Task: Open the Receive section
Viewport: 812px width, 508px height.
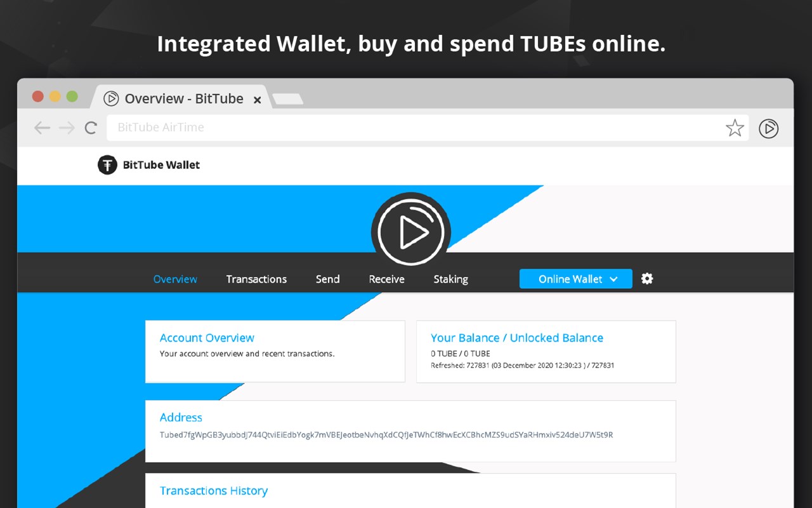Action: (x=386, y=279)
